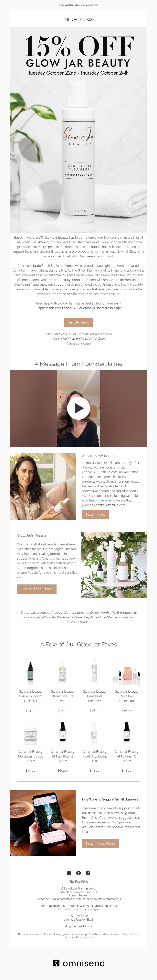Click the Discover the Brand button
The height and width of the screenshot is (980, 157).
[x=37, y=589]
